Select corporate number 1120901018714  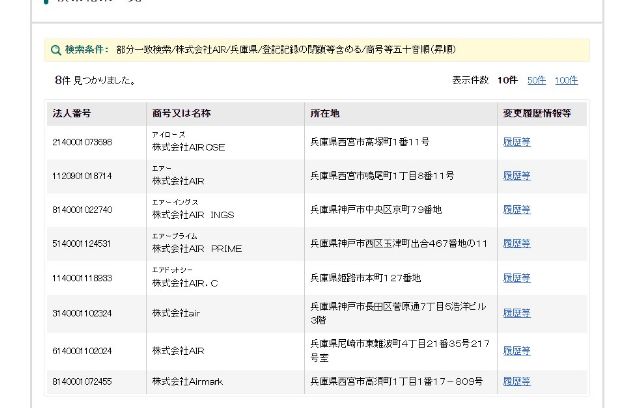pos(82,176)
